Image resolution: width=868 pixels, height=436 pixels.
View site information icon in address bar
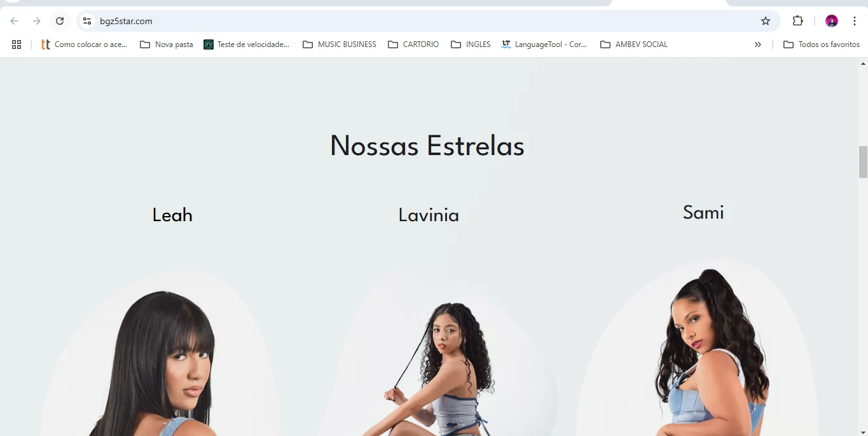[87, 21]
